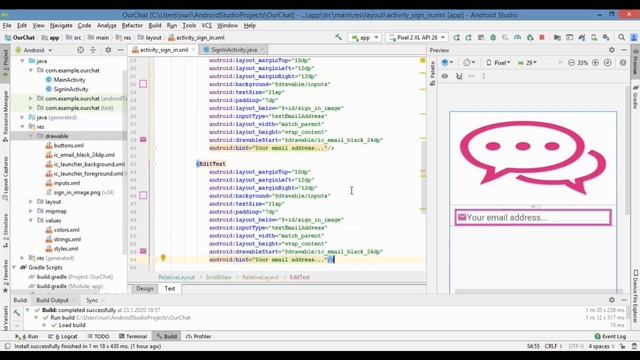Click the Build panel settings gear
The width and height of the screenshot is (640, 360).
(611, 300)
